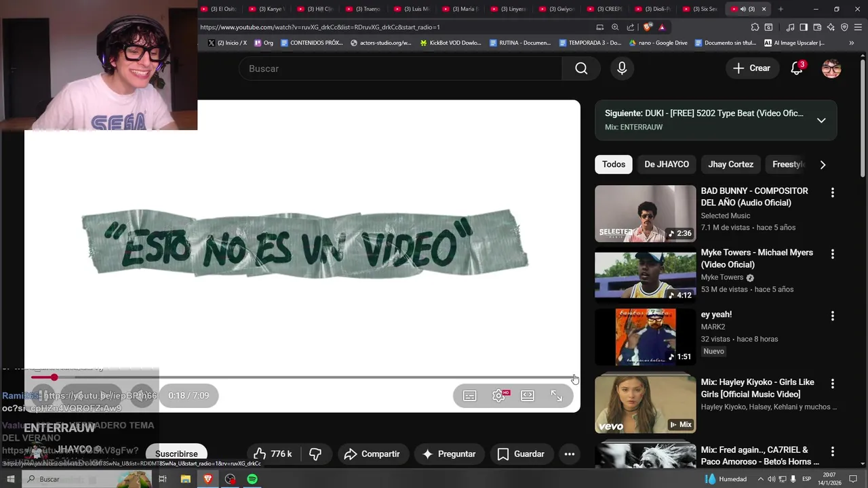Screen dimensions: 868x488
Task: Open Brave Leo AI sparkle icon
Action: (x=831, y=27)
